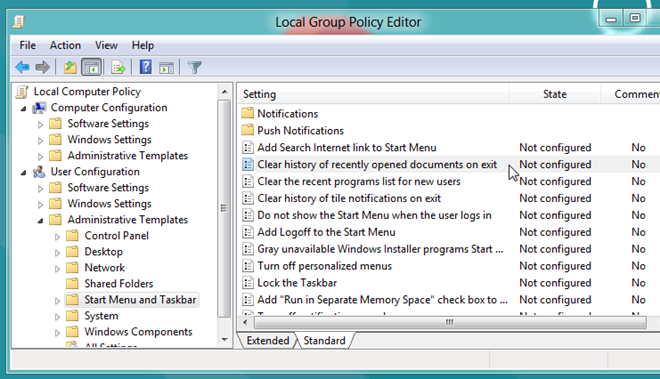Click the Notifications folder icon in list
660x379 pixels.
(x=248, y=113)
